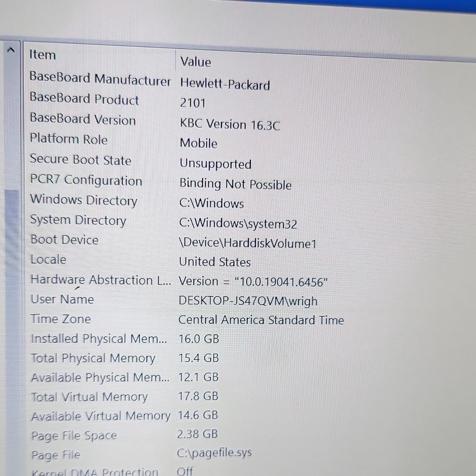Click the 15.4 GB value
Image resolution: width=476 pixels, height=476 pixels.
click(x=198, y=358)
